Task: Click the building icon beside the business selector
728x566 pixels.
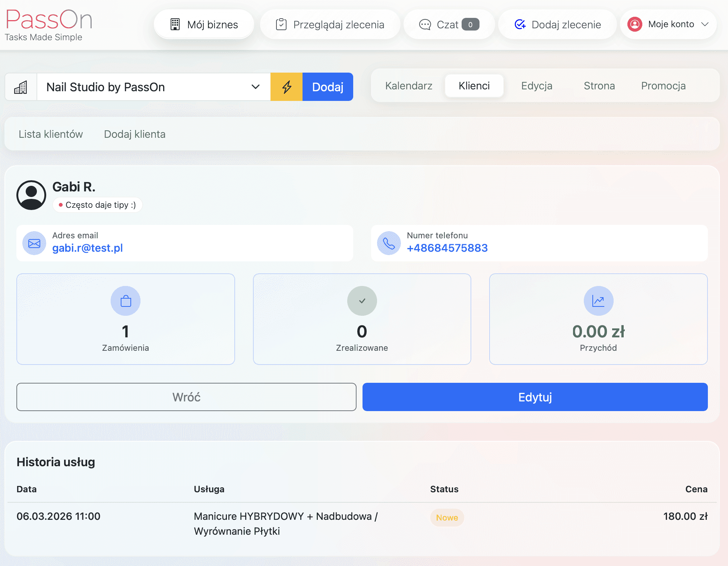Action: [21, 87]
